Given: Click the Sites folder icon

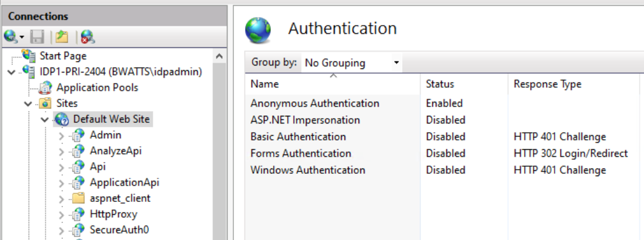Looking at the screenshot, I should [x=45, y=103].
